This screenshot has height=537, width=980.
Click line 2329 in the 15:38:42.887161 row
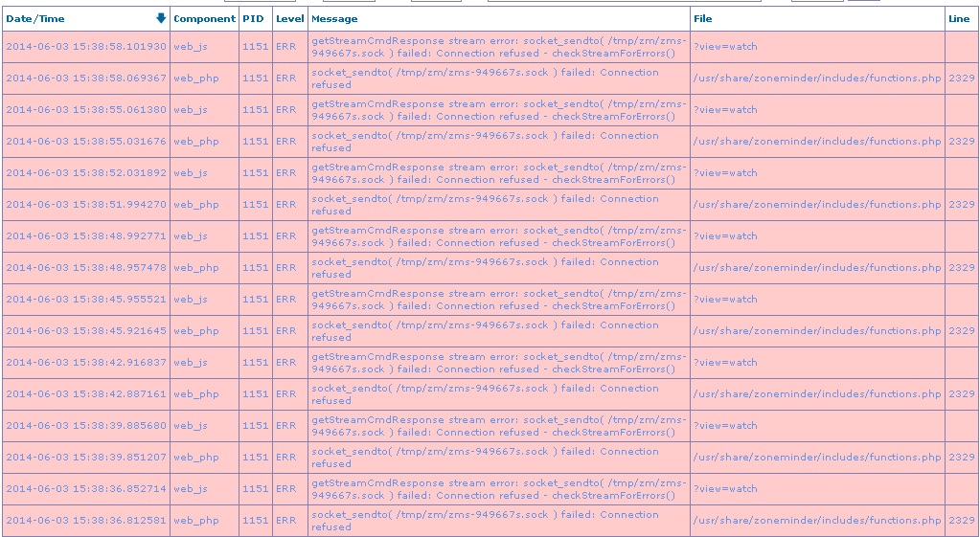[961, 393]
